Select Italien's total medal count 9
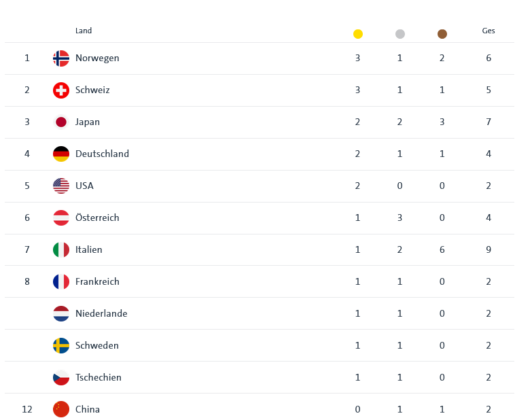This screenshot has width=532, height=418. (x=489, y=250)
